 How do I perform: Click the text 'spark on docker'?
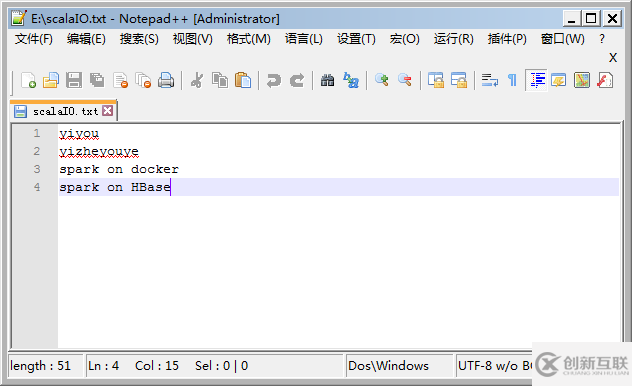[x=119, y=169]
